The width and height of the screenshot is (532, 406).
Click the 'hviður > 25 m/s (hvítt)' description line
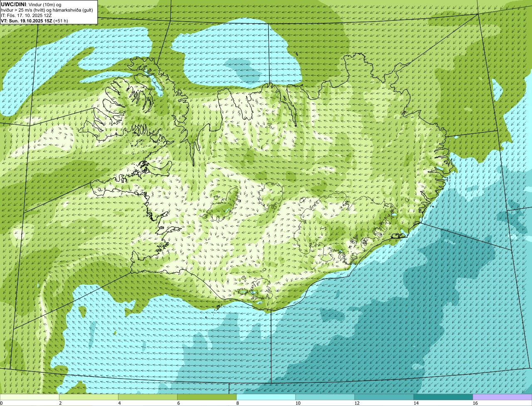[x=47, y=10]
